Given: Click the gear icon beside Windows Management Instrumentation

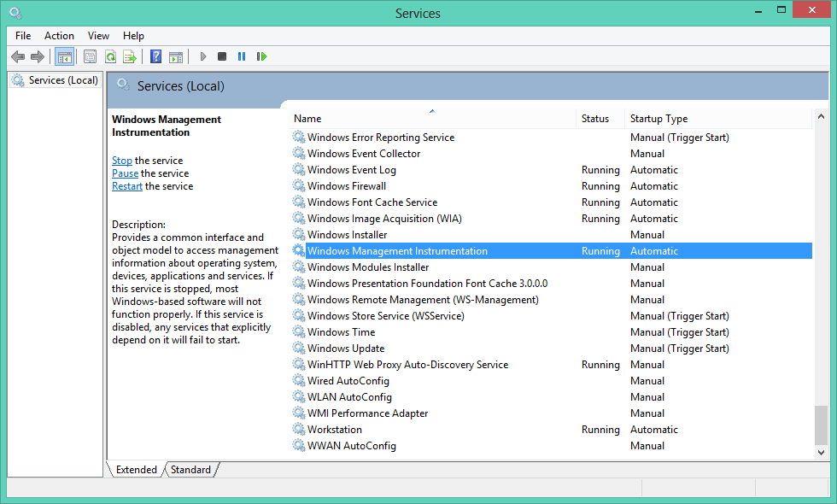Looking at the screenshot, I should [x=299, y=251].
